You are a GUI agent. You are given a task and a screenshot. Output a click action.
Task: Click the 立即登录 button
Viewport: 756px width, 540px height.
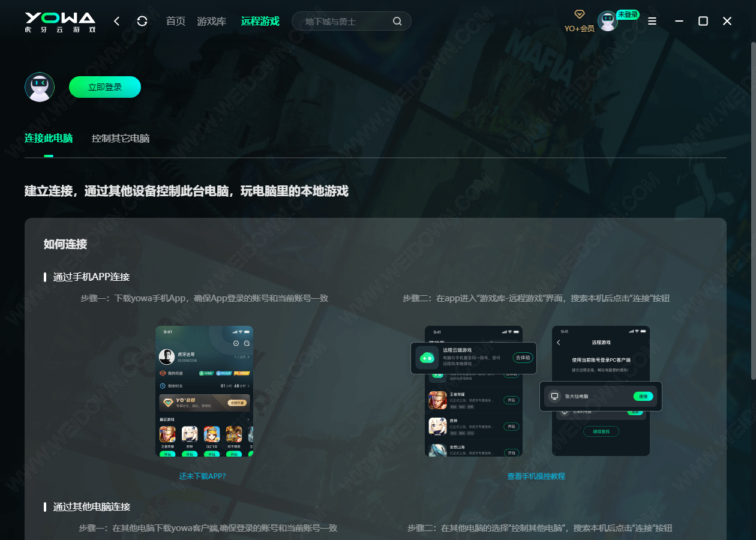(x=105, y=87)
